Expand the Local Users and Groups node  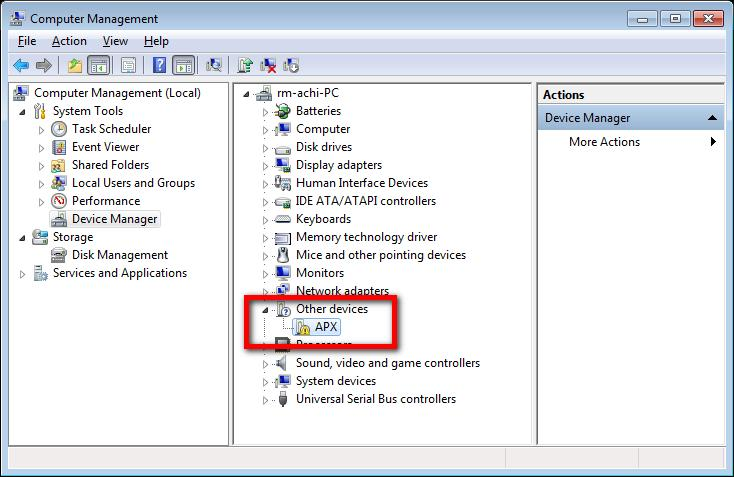(41, 184)
